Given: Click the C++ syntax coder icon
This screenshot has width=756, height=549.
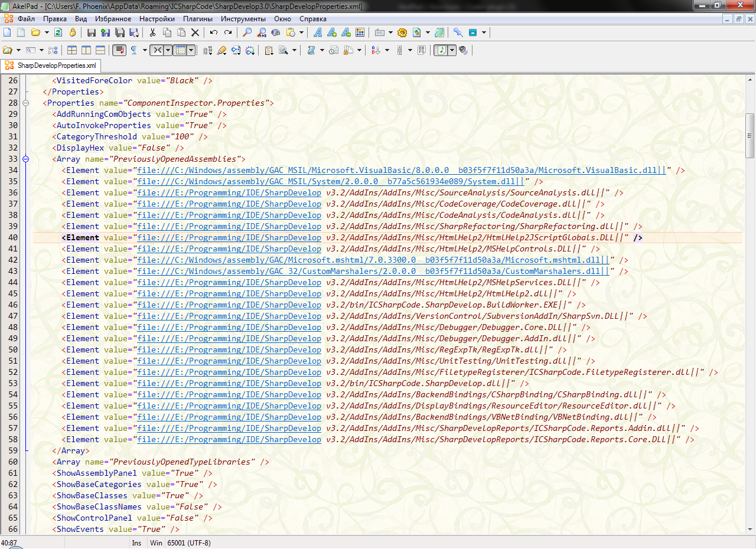Looking at the screenshot, I should (x=236, y=50).
